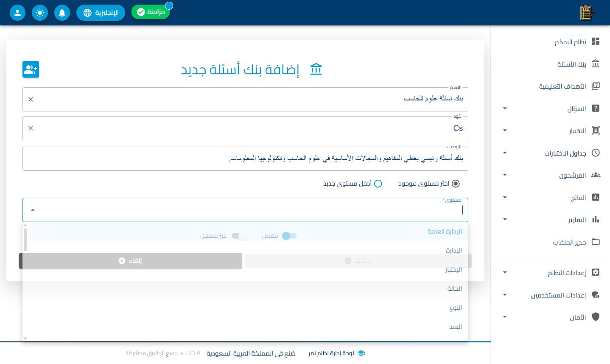Click the globe icon on language button
This screenshot has width=610, height=364.
point(87,13)
